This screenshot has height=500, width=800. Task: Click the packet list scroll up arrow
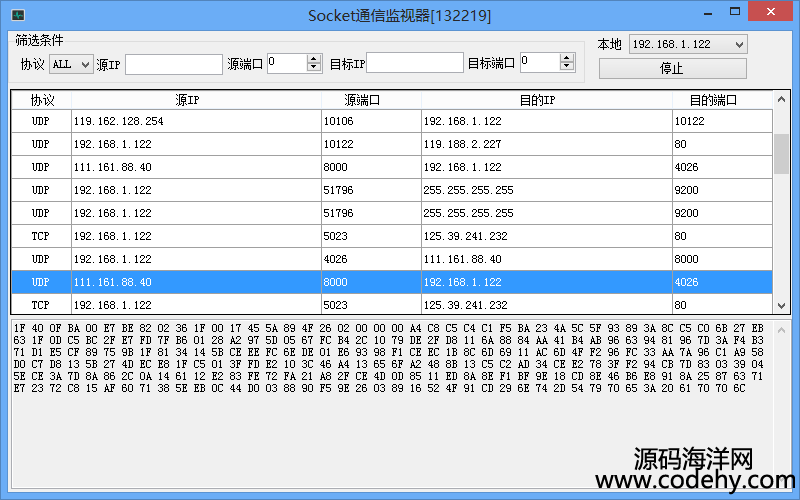pos(781,99)
